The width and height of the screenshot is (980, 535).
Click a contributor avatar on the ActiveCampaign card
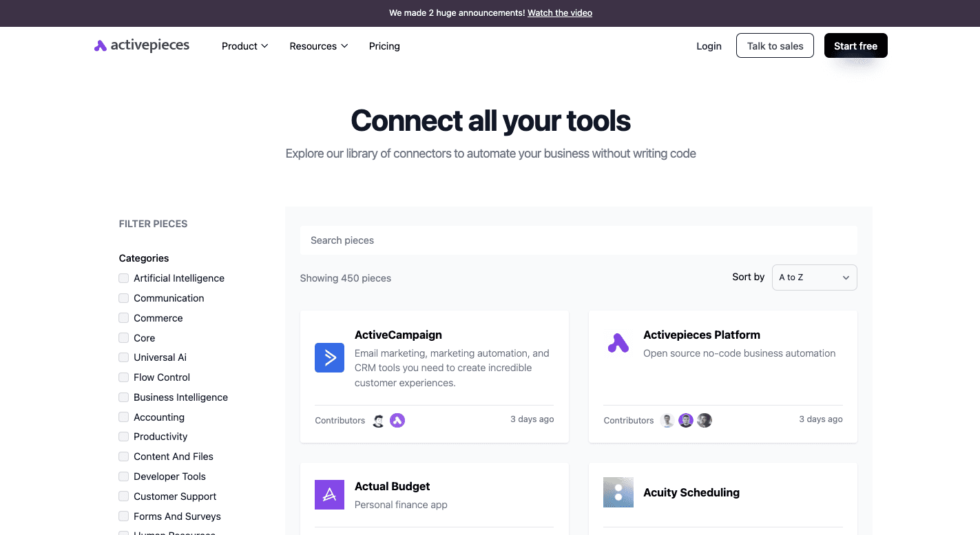point(378,421)
